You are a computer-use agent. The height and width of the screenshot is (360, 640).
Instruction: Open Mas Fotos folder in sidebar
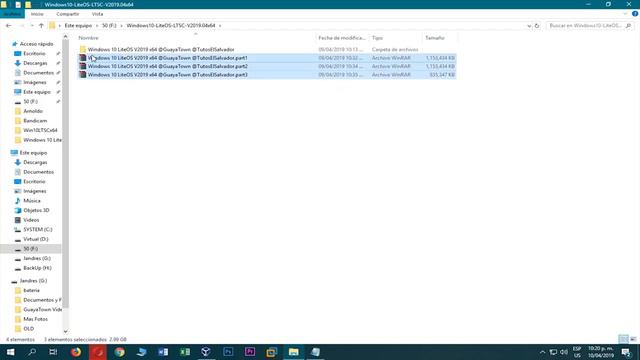point(36,319)
